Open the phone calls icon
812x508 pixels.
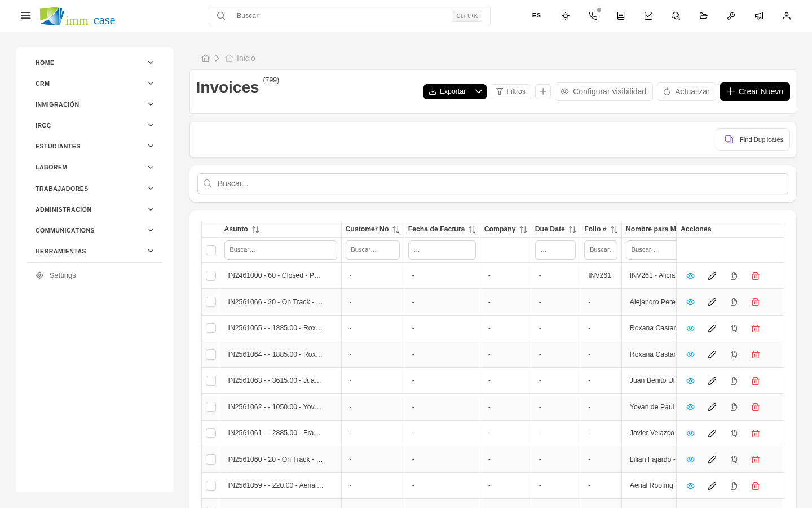(x=593, y=16)
